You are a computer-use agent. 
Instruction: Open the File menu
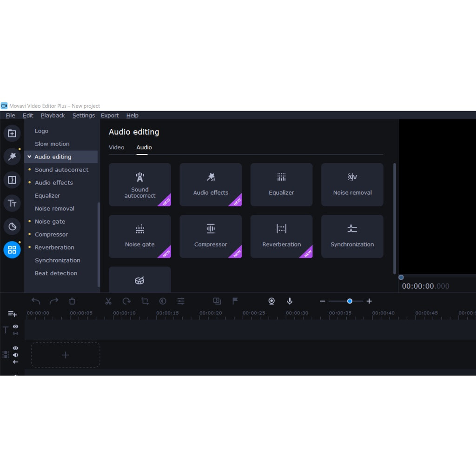click(10, 115)
